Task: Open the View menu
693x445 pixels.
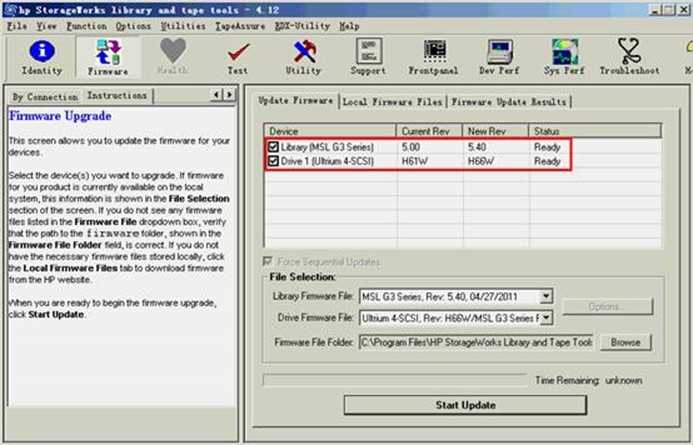Action: coord(46,27)
